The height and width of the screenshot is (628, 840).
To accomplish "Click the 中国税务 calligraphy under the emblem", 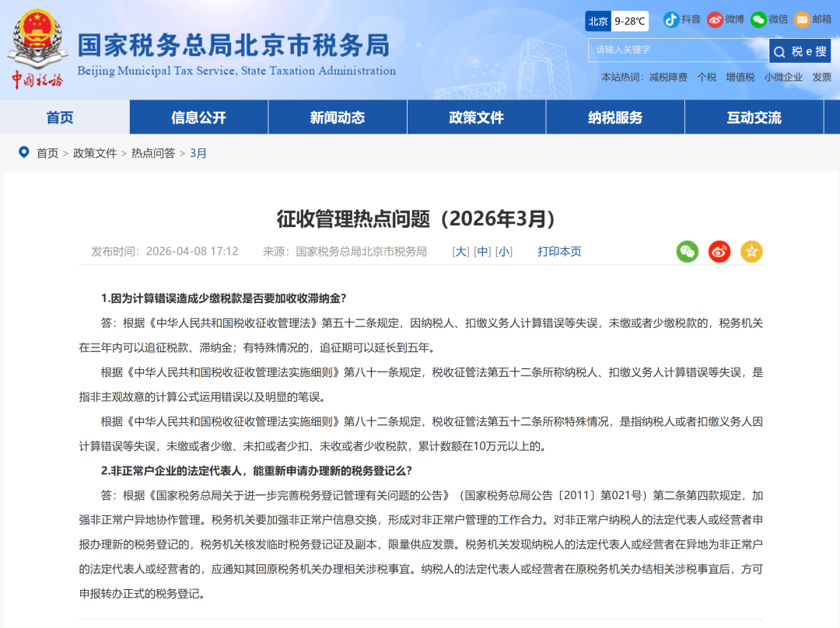I will pos(37,80).
